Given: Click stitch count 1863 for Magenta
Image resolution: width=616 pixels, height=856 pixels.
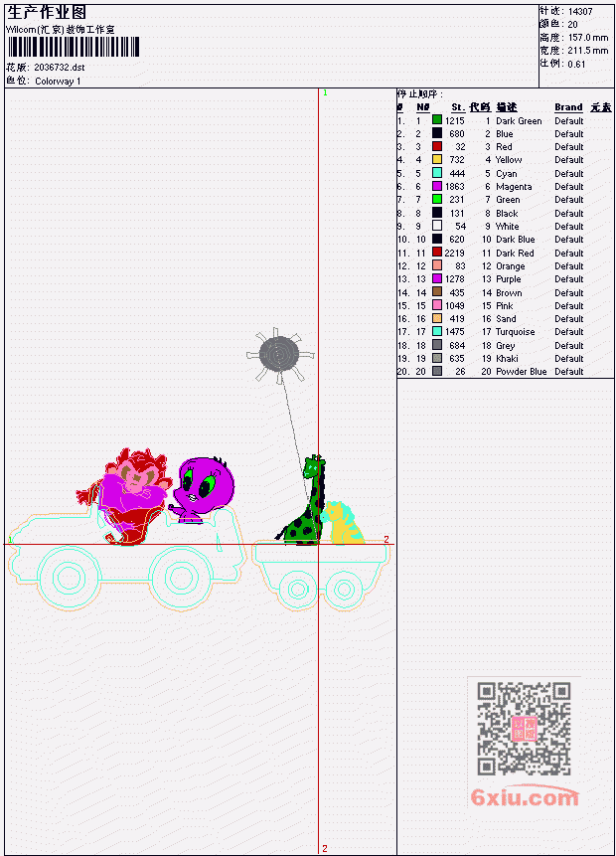Looking at the screenshot, I should [454, 187].
